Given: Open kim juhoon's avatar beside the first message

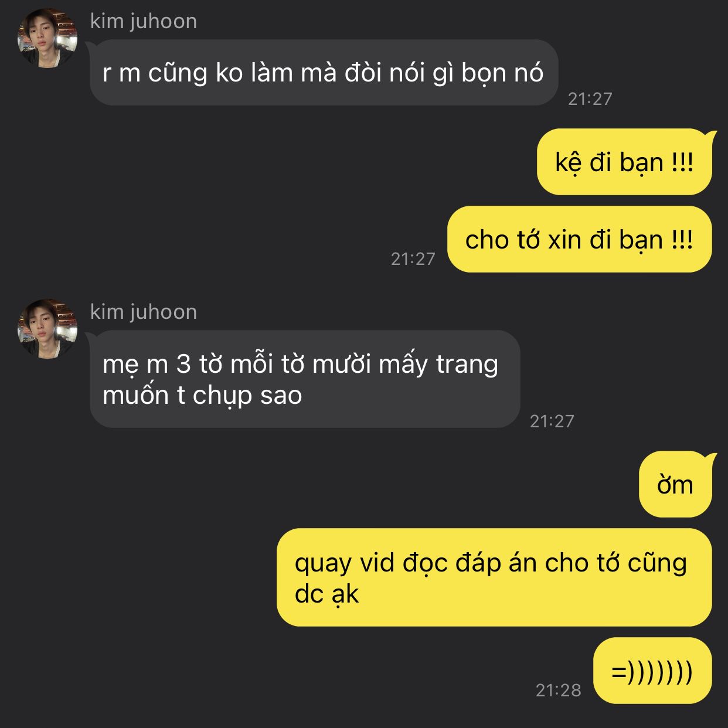Looking at the screenshot, I should (47, 39).
